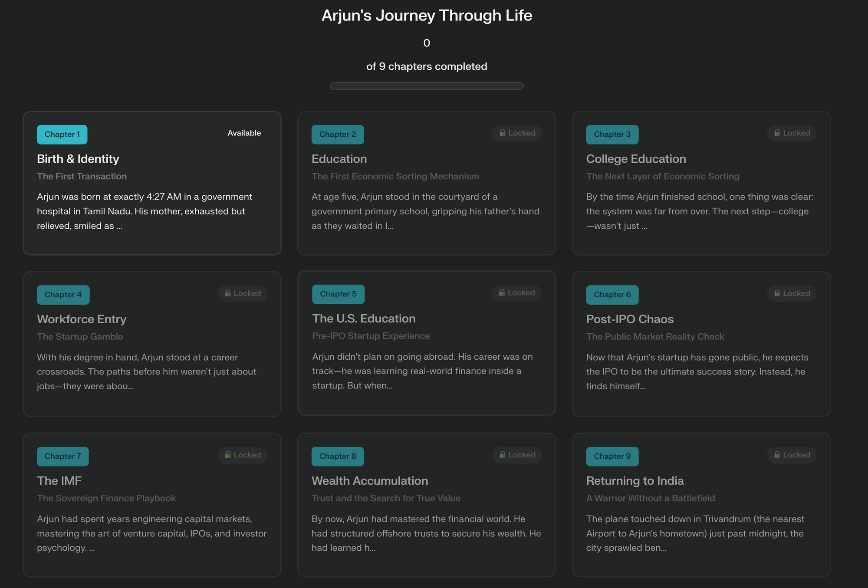Click the lock icon on Chapter 5
This screenshot has height=588, width=868.
click(502, 293)
